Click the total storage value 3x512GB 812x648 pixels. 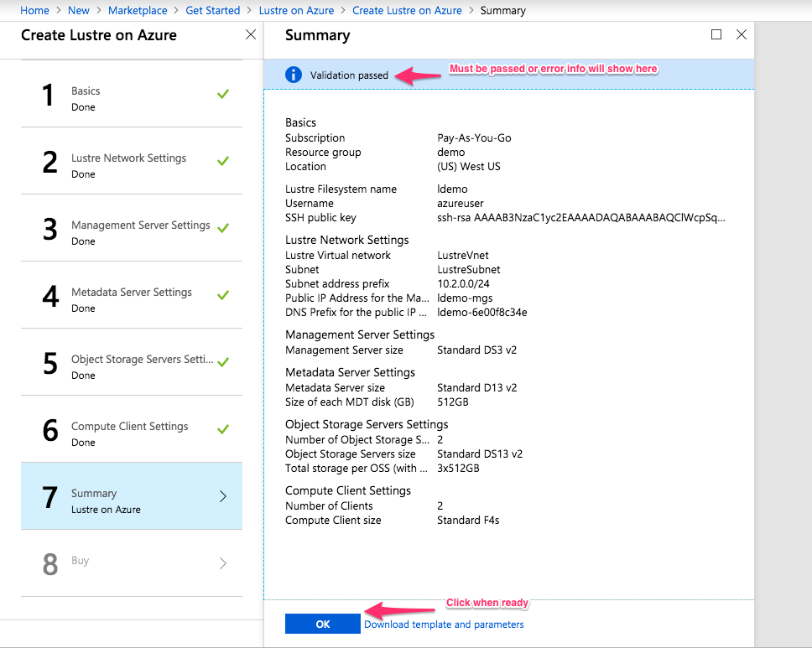coord(458,468)
